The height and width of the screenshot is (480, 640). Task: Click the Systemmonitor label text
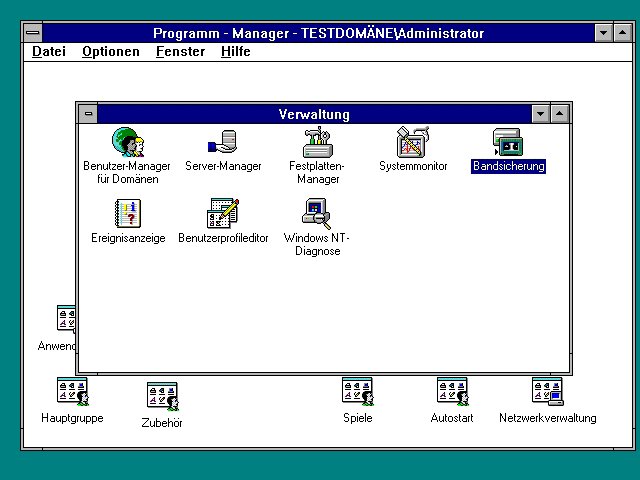(x=413, y=166)
